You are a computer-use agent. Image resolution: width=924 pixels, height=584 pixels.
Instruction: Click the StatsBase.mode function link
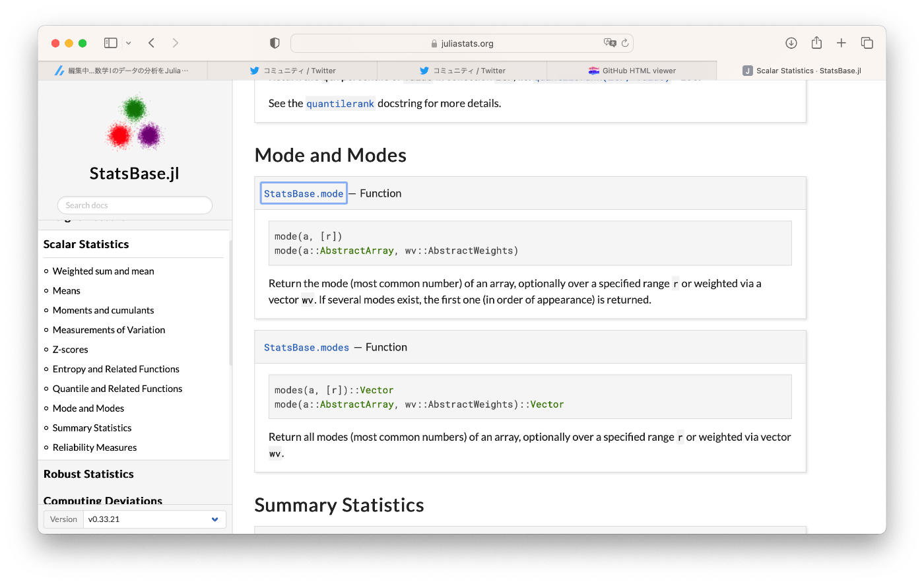pyautogui.click(x=304, y=193)
